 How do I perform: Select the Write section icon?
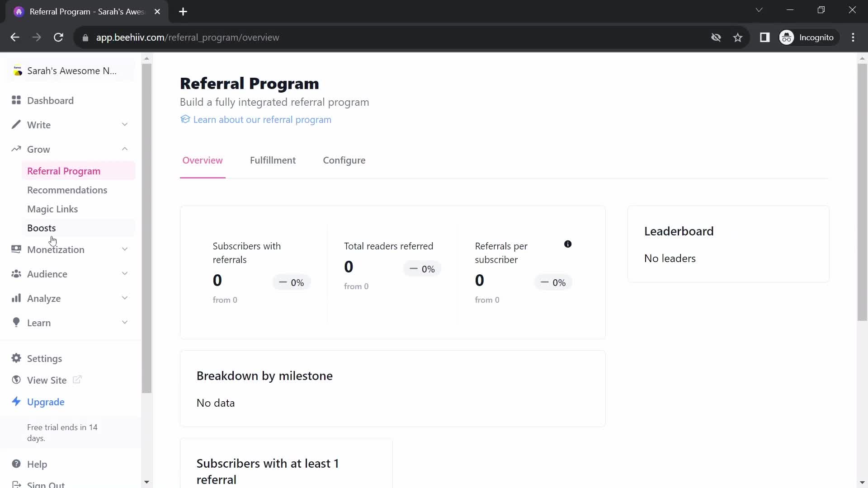pos(16,124)
